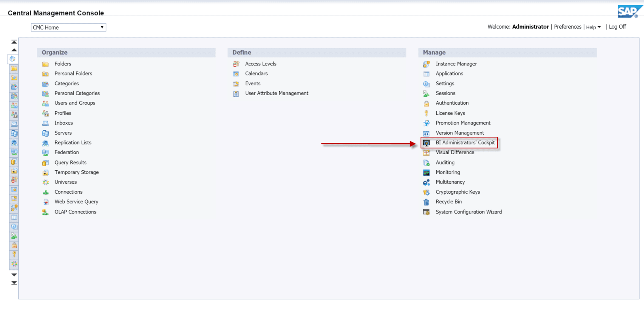Viewport: 644px width, 309px height.
Task: Click the Inboxes icon in the sidebar
Action: click(14, 124)
